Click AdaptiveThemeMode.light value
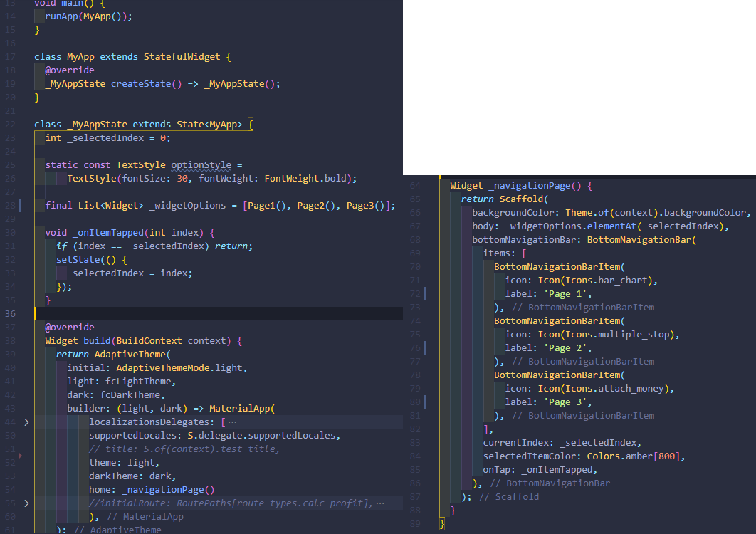 click(x=179, y=367)
